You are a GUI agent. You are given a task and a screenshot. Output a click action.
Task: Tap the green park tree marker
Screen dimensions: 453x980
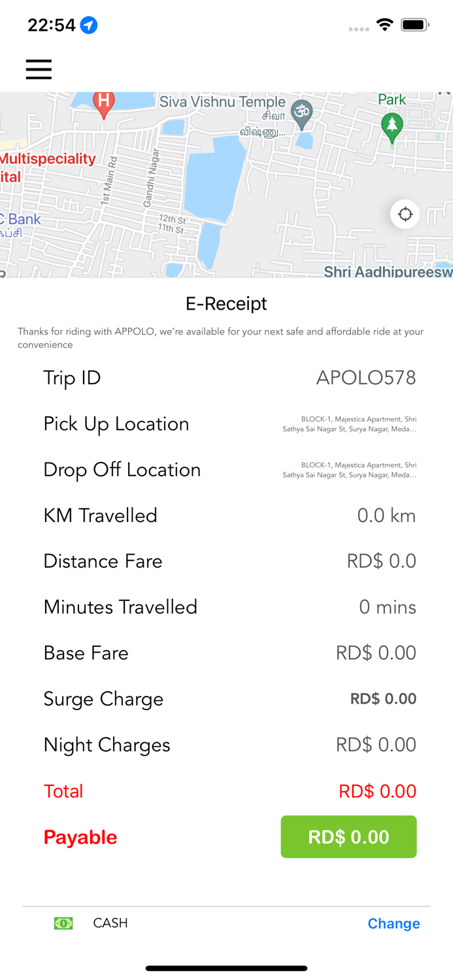click(x=393, y=124)
